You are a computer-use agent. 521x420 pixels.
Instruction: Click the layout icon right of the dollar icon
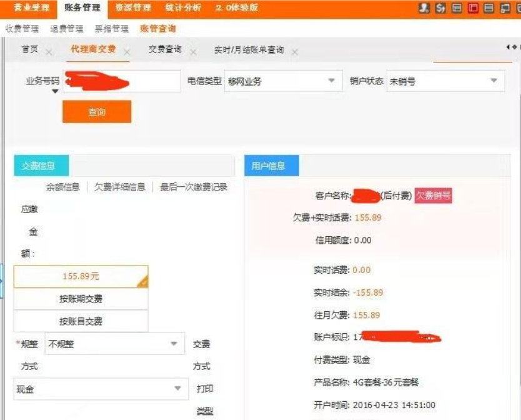457,8
